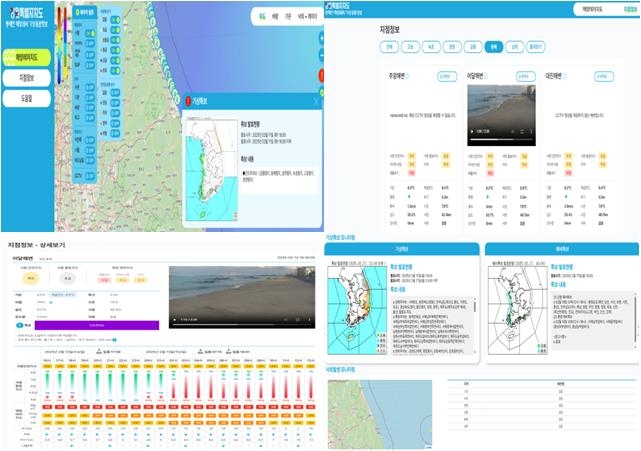Open the alert map image in 기상특보 popup
This screenshot has height=451, width=641.
click(211, 169)
